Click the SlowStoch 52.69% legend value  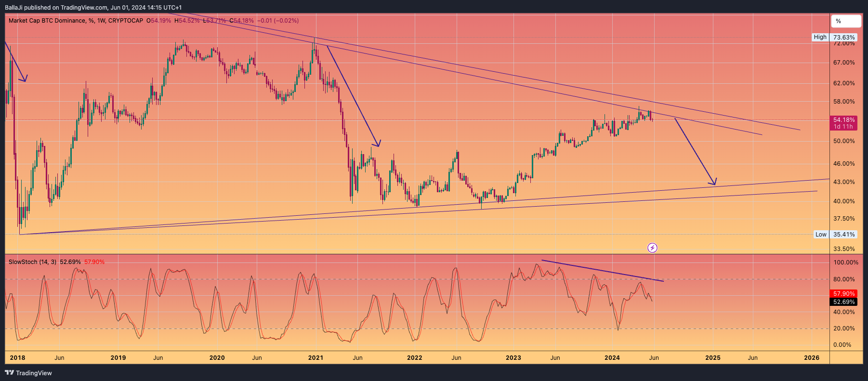click(70, 262)
